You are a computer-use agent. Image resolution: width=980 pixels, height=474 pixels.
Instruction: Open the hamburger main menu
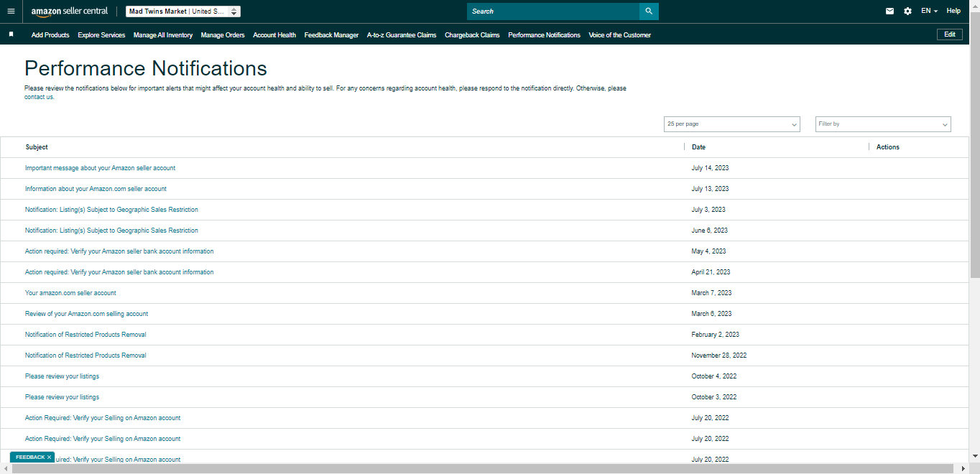(x=11, y=11)
